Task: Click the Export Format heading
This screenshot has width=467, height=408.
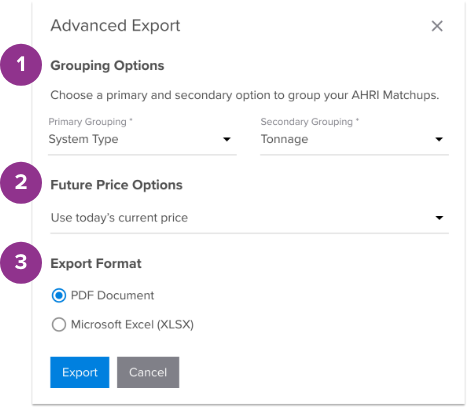Action: click(x=96, y=264)
